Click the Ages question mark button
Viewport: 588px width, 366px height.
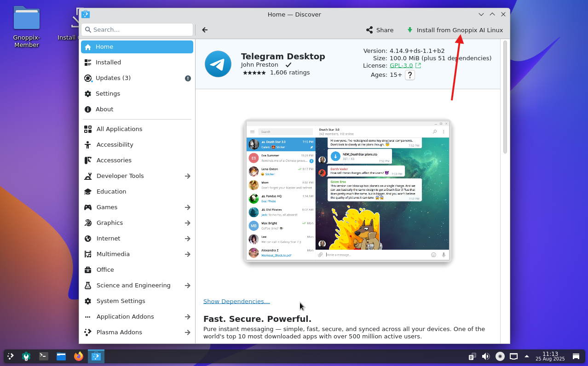[409, 75]
